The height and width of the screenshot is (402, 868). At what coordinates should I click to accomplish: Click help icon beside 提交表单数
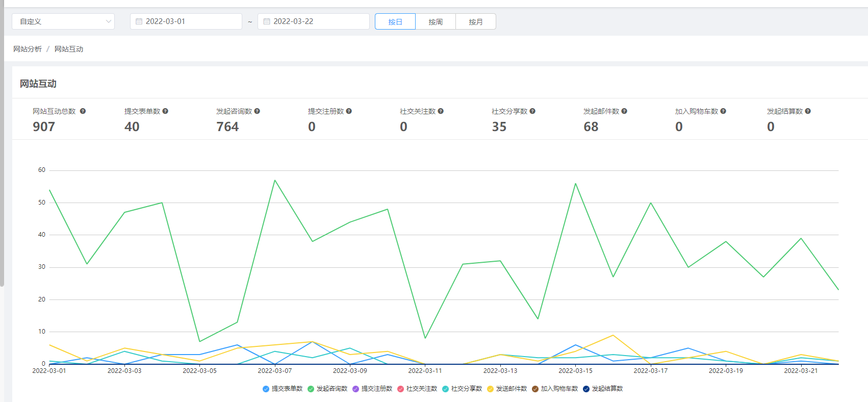coord(165,111)
